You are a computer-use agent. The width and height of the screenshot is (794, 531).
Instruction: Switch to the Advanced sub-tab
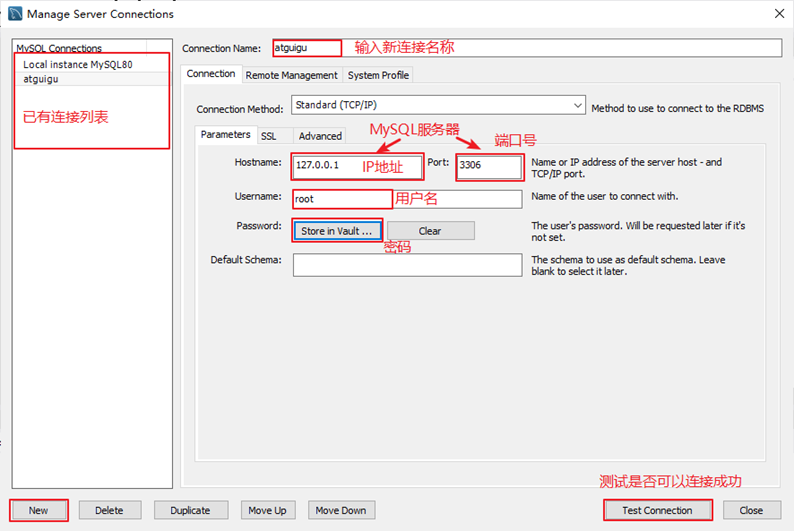(320, 136)
